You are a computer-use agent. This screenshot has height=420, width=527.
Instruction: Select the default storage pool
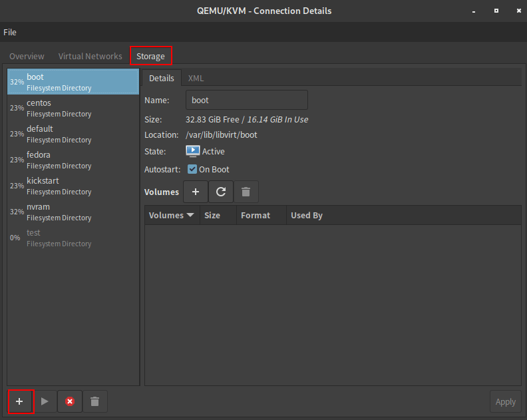(x=73, y=134)
